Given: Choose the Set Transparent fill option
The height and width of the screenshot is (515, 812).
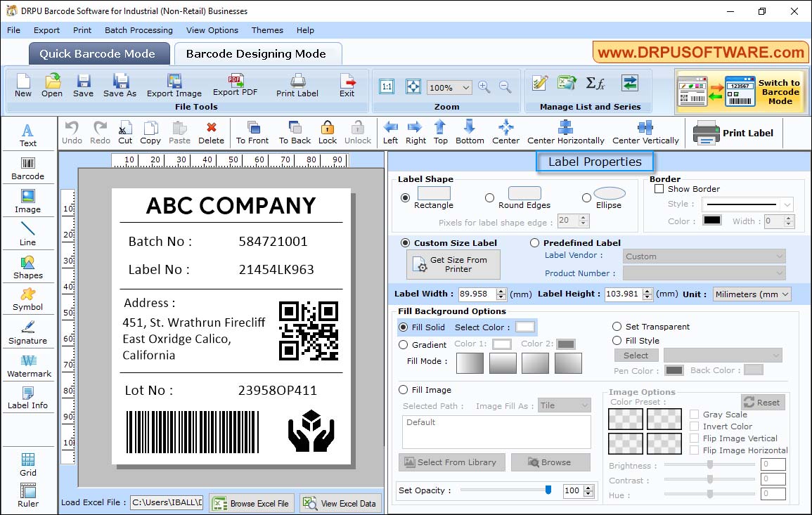Looking at the screenshot, I should [x=617, y=327].
